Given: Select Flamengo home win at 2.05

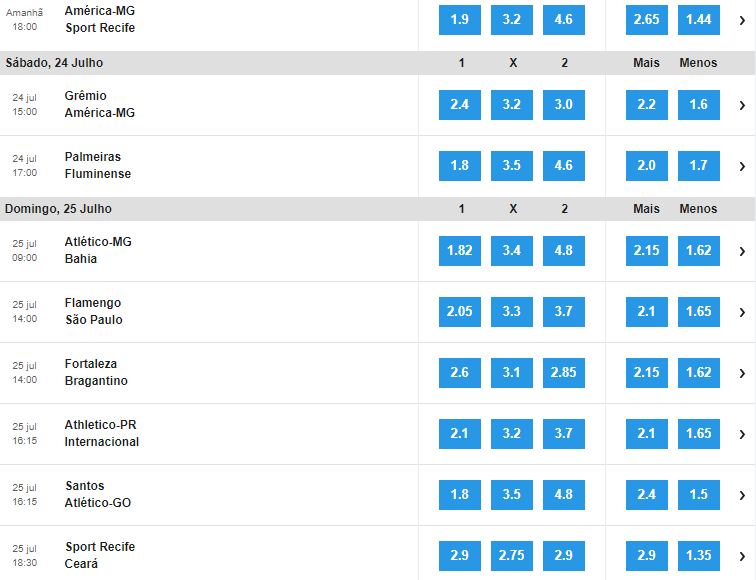Looking at the screenshot, I should 459,312.
